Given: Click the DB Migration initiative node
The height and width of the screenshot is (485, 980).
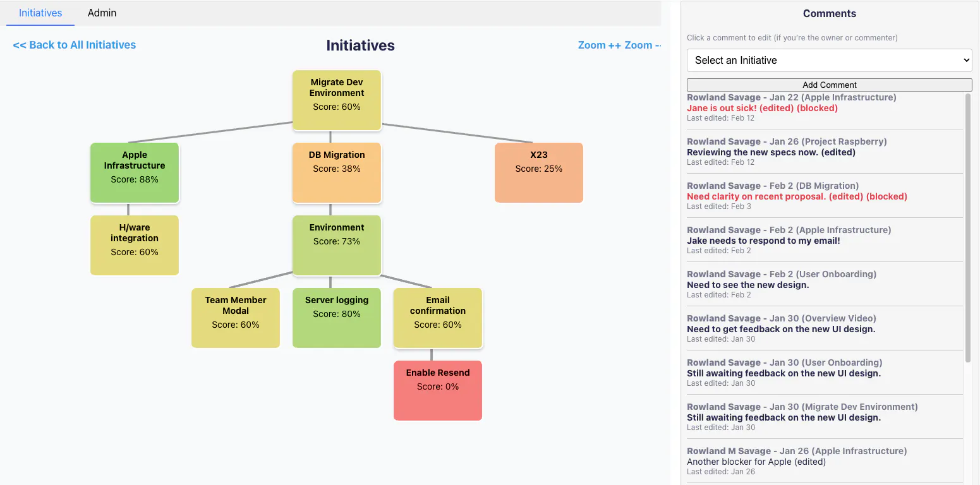Looking at the screenshot, I should click(x=337, y=173).
